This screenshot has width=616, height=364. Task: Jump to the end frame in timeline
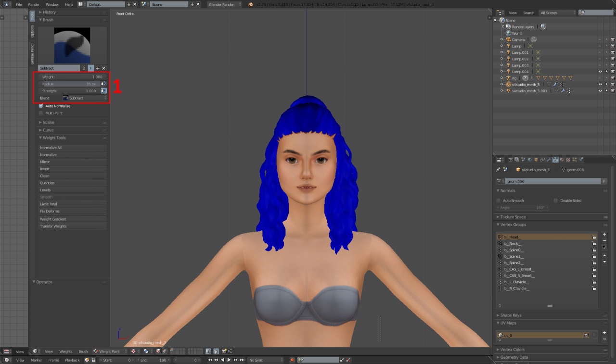pos(242,360)
